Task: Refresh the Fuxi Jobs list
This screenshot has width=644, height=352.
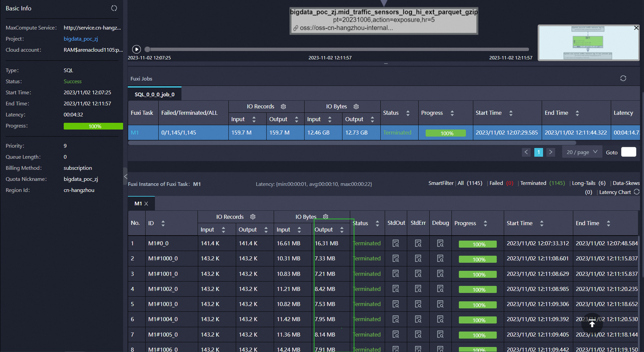Action: 623,78
